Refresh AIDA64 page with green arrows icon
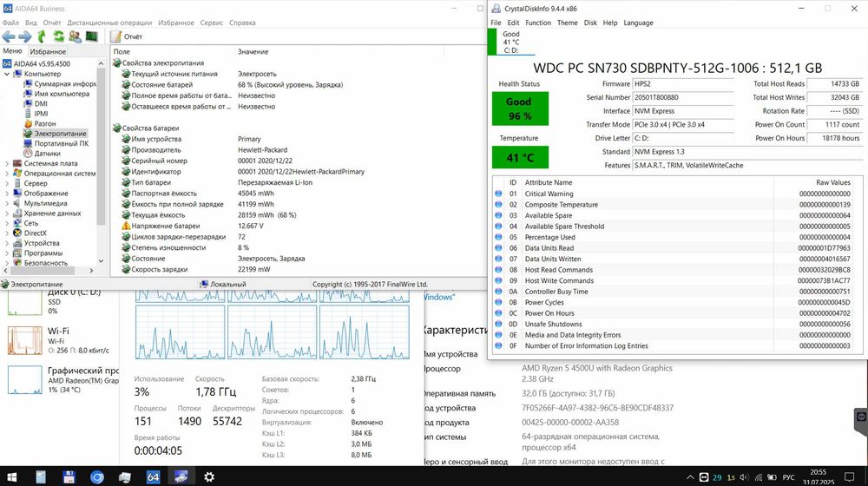This screenshot has width=868, height=486. pos(59,36)
